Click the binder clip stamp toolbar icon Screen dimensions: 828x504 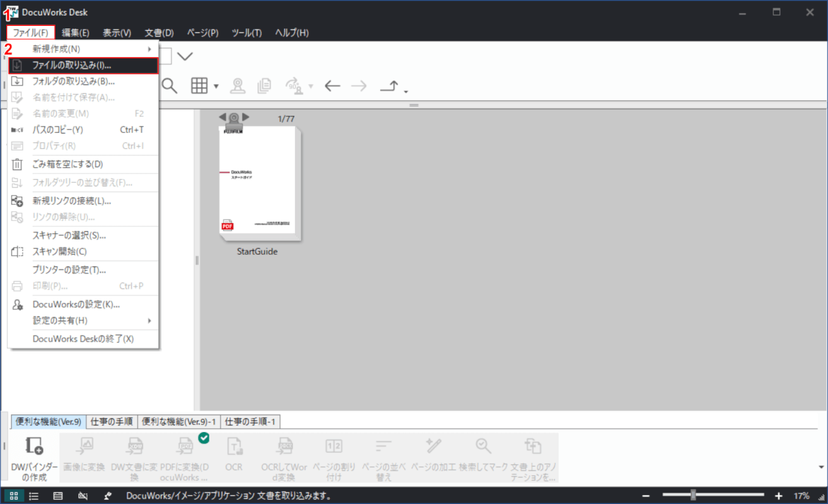tap(238, 86)
